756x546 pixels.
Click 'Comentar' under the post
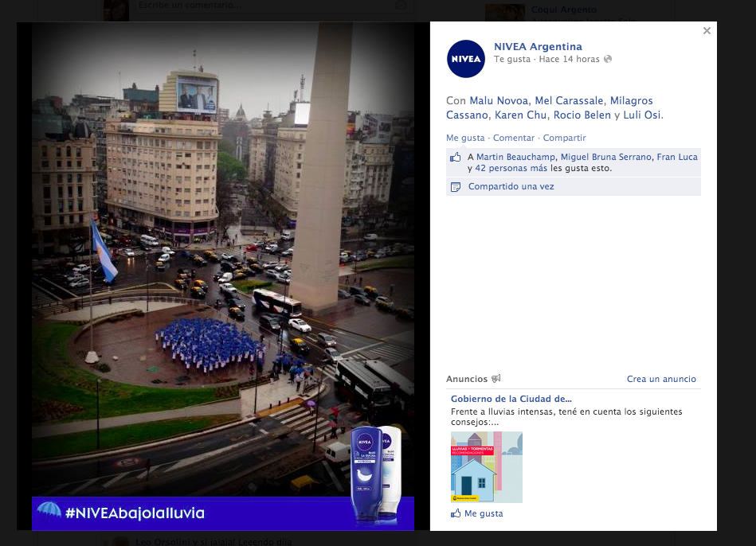(x=514, y=138)
